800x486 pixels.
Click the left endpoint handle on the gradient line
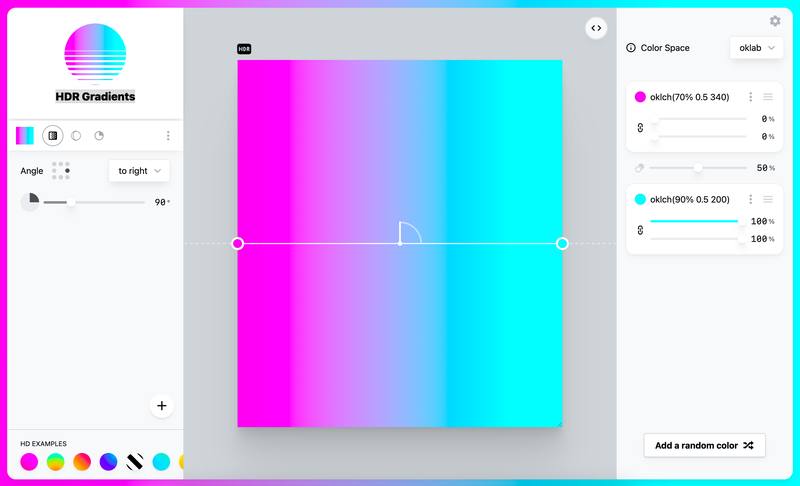[x=238, y=243]
